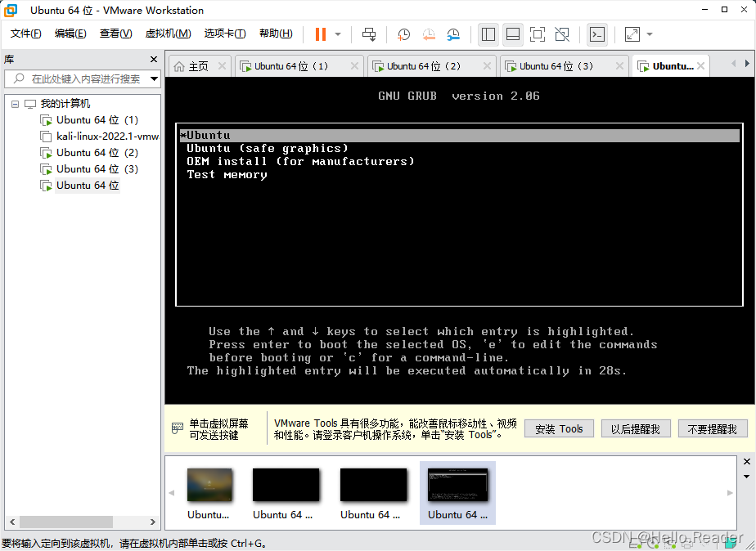This screenshot has height=551, width=756.
Task: Switch to the Ubuntu 64 位 (2) tab
Action: 423,66
